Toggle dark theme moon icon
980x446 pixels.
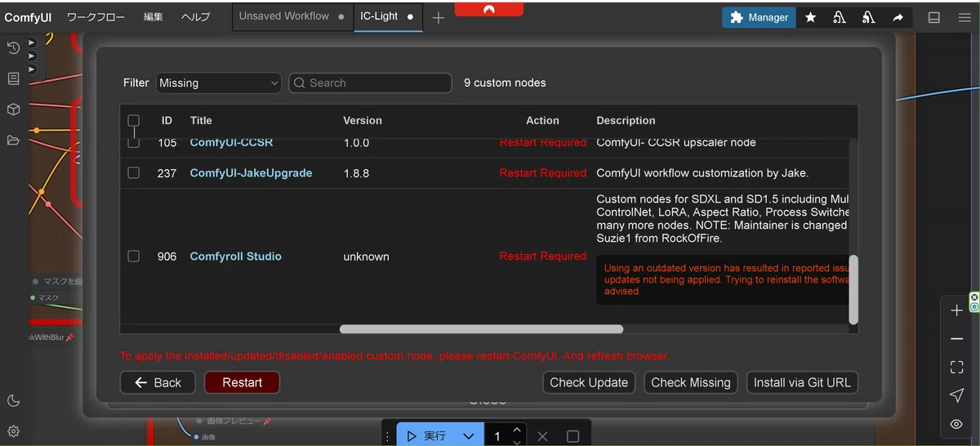click(x=13, y=400)
